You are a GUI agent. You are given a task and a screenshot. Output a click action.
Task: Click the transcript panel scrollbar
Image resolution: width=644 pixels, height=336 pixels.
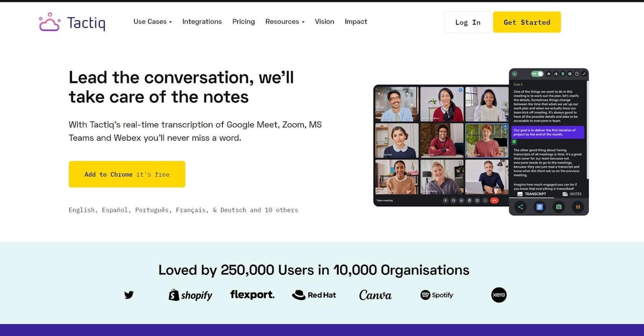[587, 129]
